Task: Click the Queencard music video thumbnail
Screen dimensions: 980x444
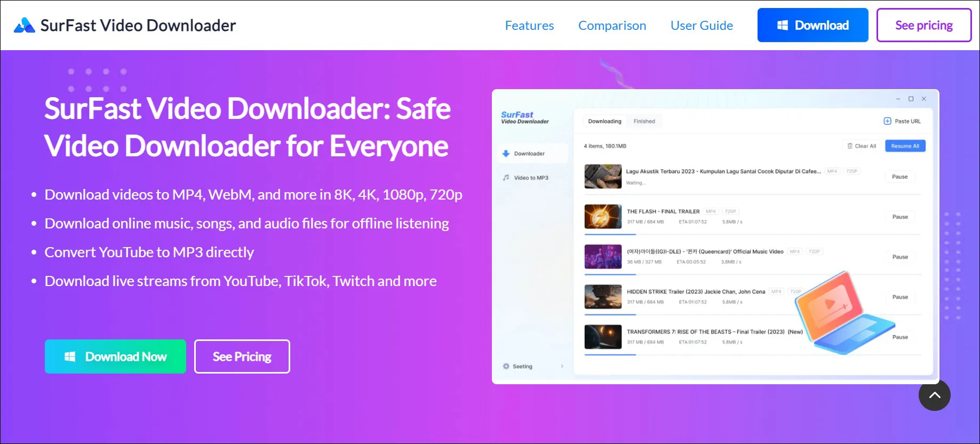Action: (603, 257)
